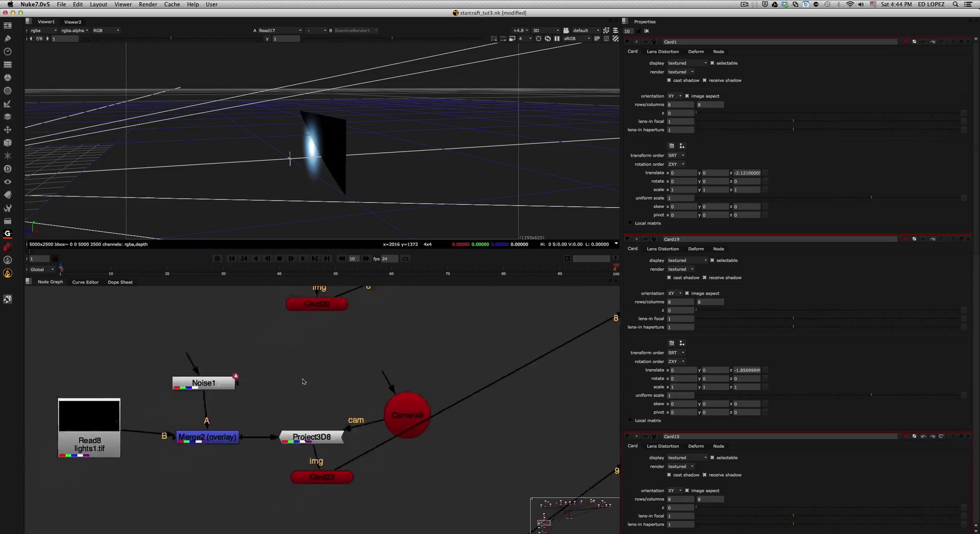Screen dimensions: 980x534
Task: Open the Deep nodes toolbar menu
Action: pyautogui.click(x=8, y=169)
